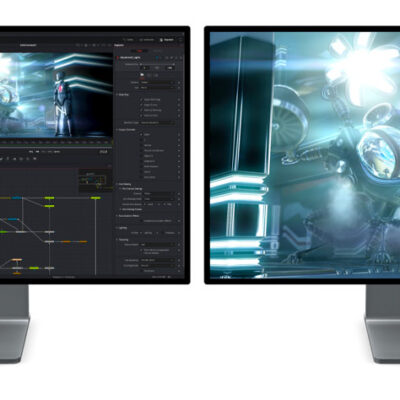Click the frame number field right of transport
The image size is (400, 400).
click(x=104, y=152)
